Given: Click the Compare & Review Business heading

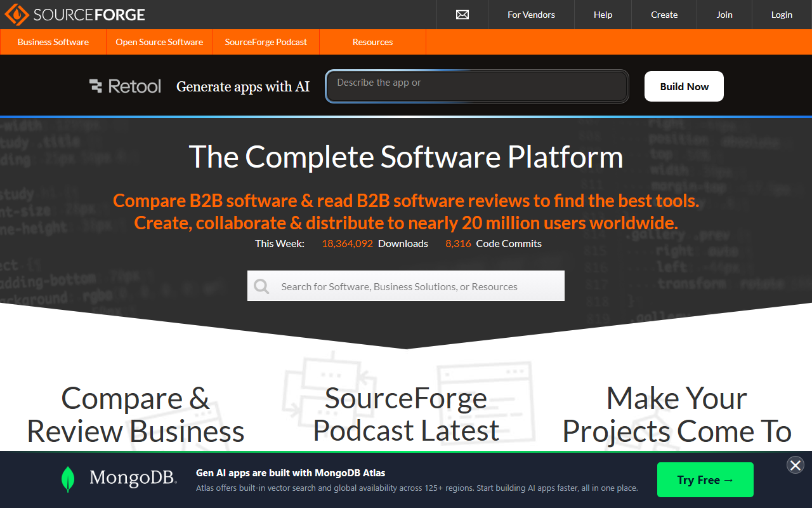Looking at the screenshot, I should [136, 415].
